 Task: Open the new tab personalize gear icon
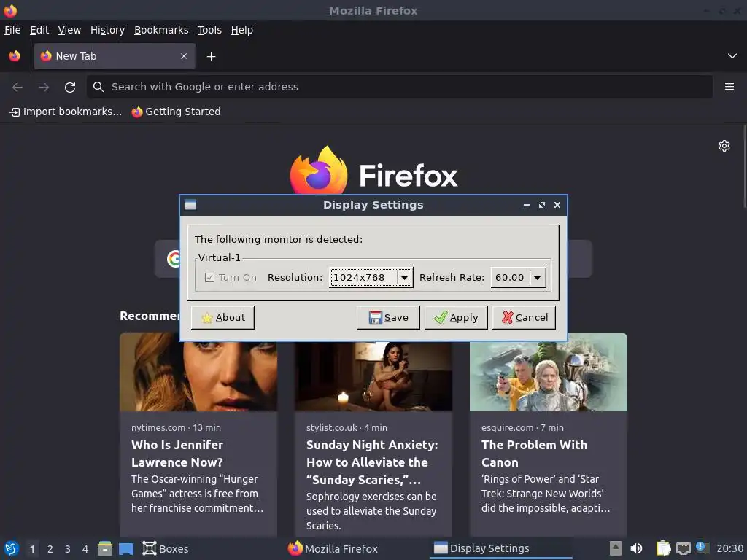[x=724, y=146]
